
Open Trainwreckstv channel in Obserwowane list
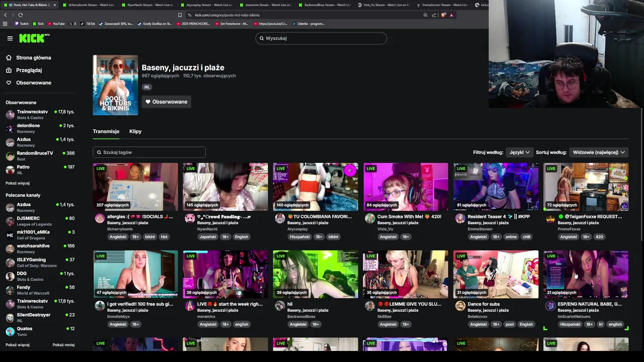pyautogui.click(x=40, y=114)
